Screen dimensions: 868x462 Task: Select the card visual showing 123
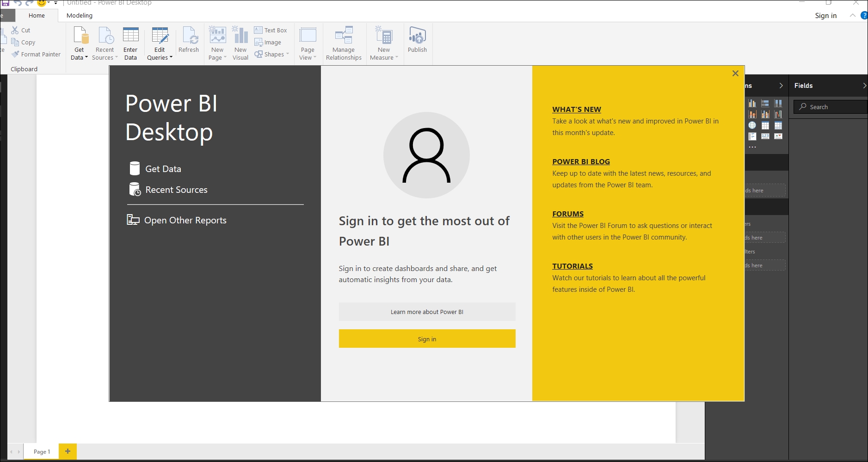pyautogui.click(x=765, y=136)
